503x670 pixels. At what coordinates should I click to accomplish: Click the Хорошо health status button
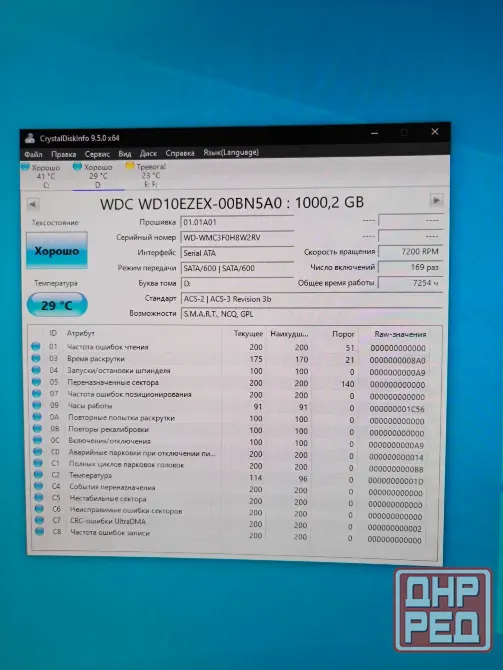click(56, 250)
